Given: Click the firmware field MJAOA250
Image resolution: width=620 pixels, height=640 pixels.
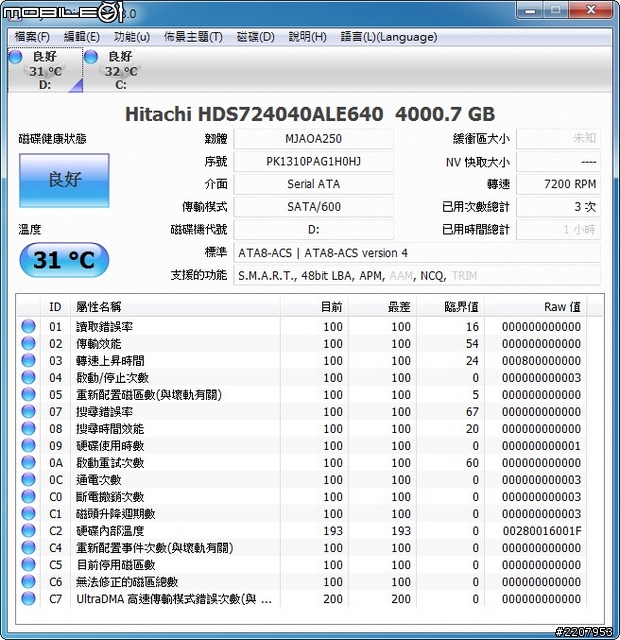Looking at the screenshot, I should click(x=313, y=139).
